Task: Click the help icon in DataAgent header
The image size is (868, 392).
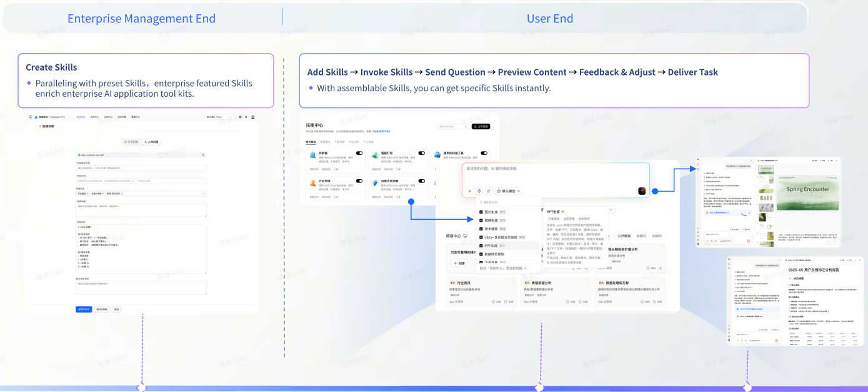Action: click(x=240, y=117)
